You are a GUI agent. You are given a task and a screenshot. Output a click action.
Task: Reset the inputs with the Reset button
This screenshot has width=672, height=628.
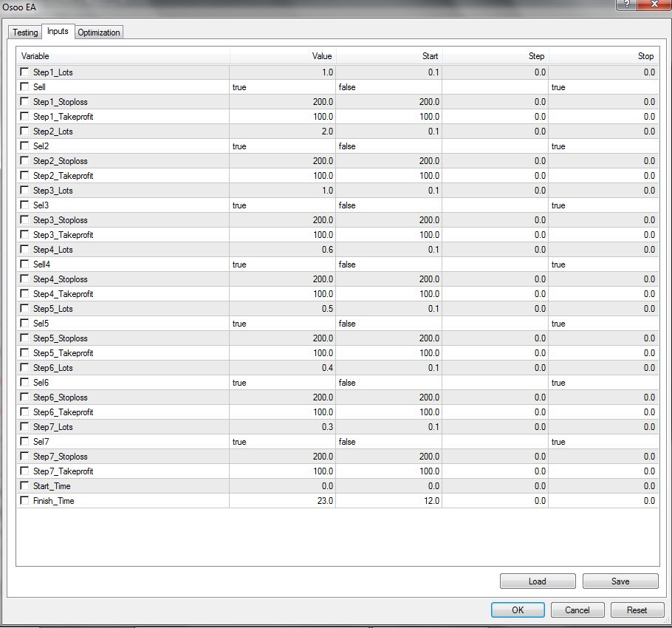point(637,610)
